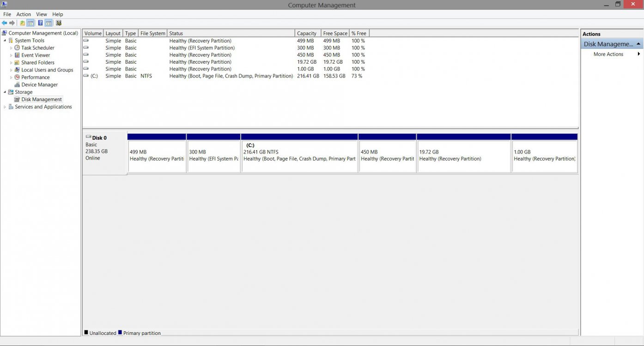
Task: Select the 1.00 GB Recovery partition block
Action: click(x=545, y=153)
